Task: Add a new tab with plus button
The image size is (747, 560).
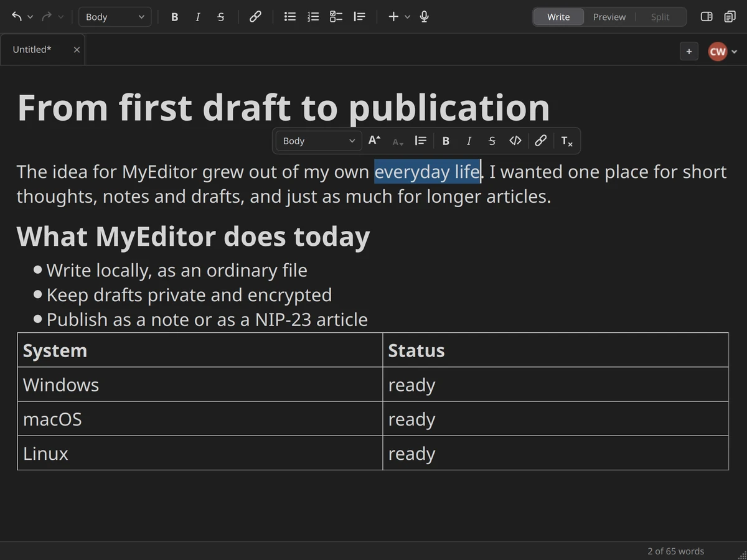Action: [x=688, y=52]
